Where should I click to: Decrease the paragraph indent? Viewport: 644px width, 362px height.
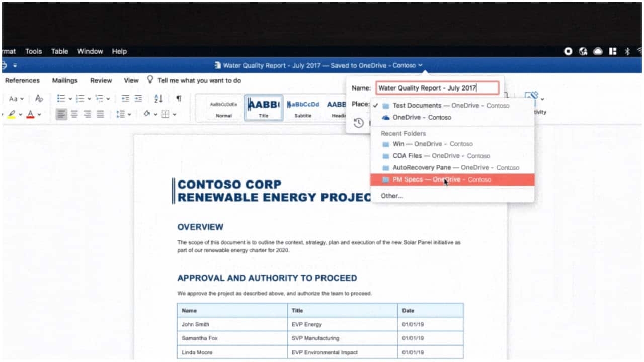pyautogui.click(x=125, y=99)
